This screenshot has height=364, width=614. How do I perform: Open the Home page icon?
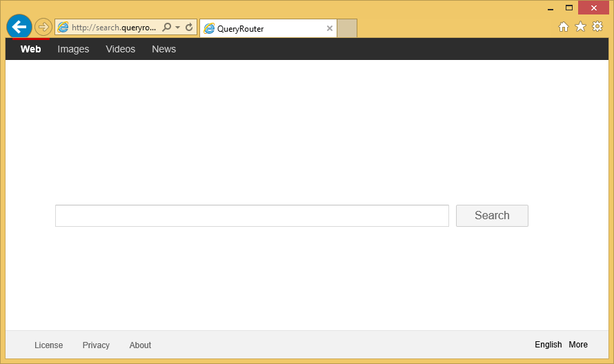coord(564,27)
